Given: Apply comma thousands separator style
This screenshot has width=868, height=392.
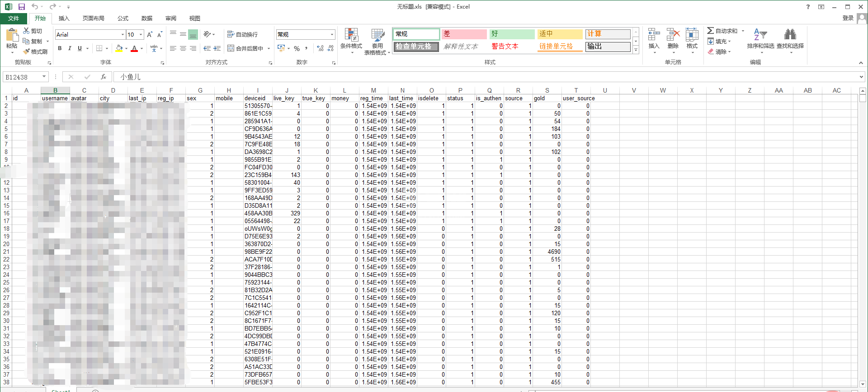Looking at the screenshot, I should click(307, 48).
